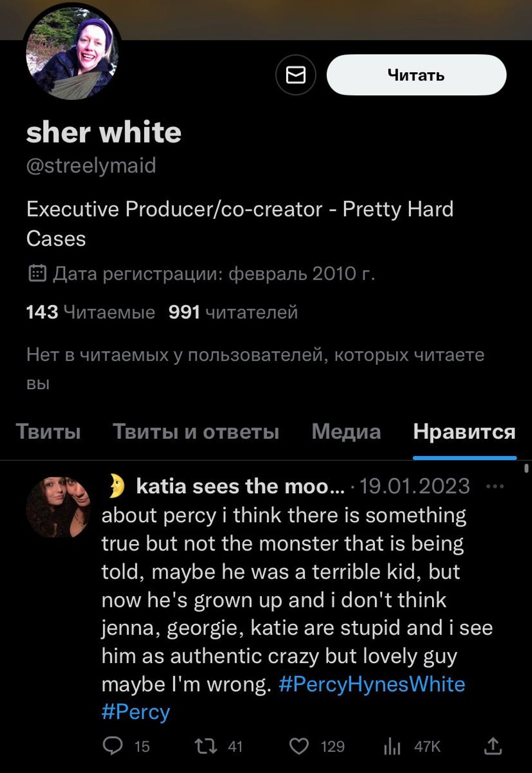Share the tweet using upload icon
This screenshot has width=532, height=773.
[491, 746]
